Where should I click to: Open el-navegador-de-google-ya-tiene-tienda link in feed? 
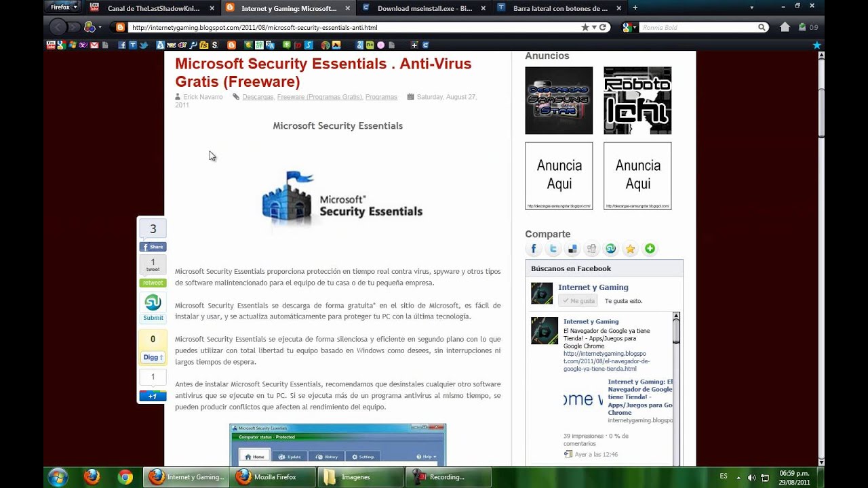pos(606,361)
